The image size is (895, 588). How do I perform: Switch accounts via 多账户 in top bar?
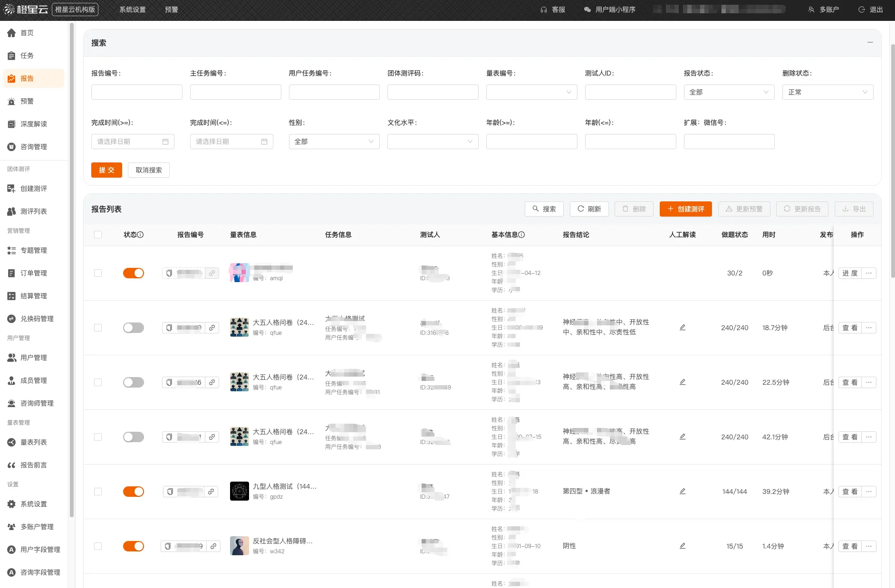click(x=824, y=9)
